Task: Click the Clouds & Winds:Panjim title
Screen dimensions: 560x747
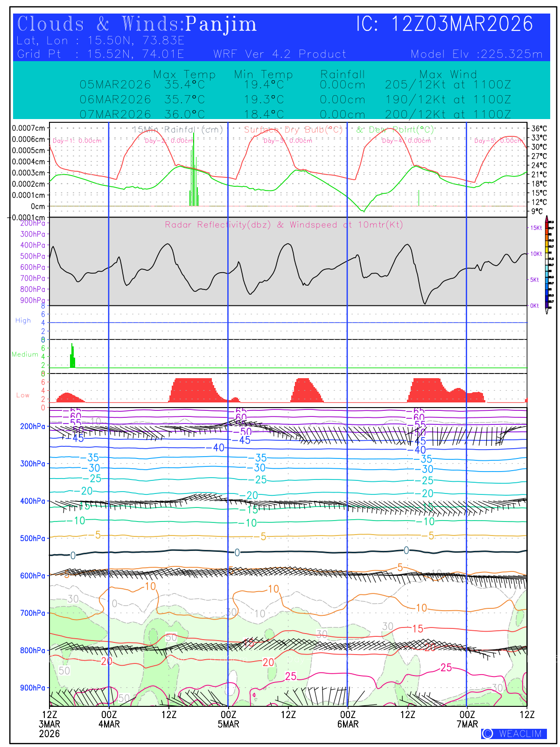Action: pyautogui.click(x=137, y=24)
